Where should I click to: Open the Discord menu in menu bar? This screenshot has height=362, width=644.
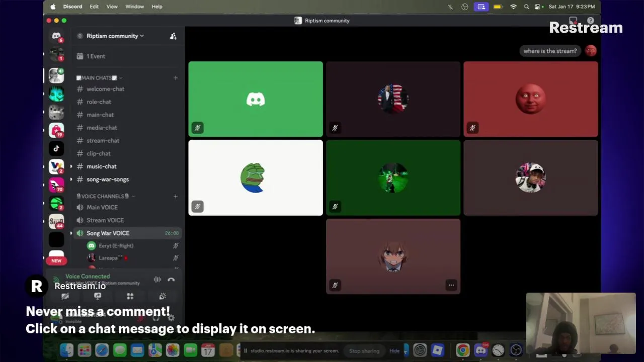point(72,7)
